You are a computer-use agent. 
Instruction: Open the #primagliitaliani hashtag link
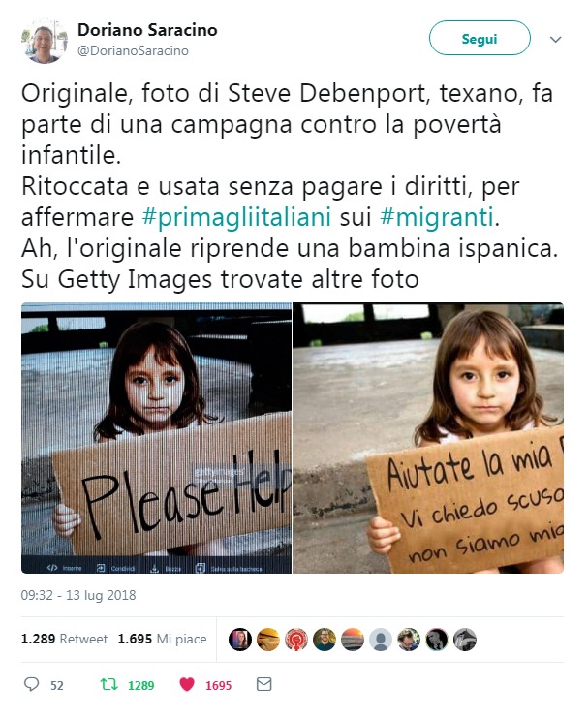(236, 216)
